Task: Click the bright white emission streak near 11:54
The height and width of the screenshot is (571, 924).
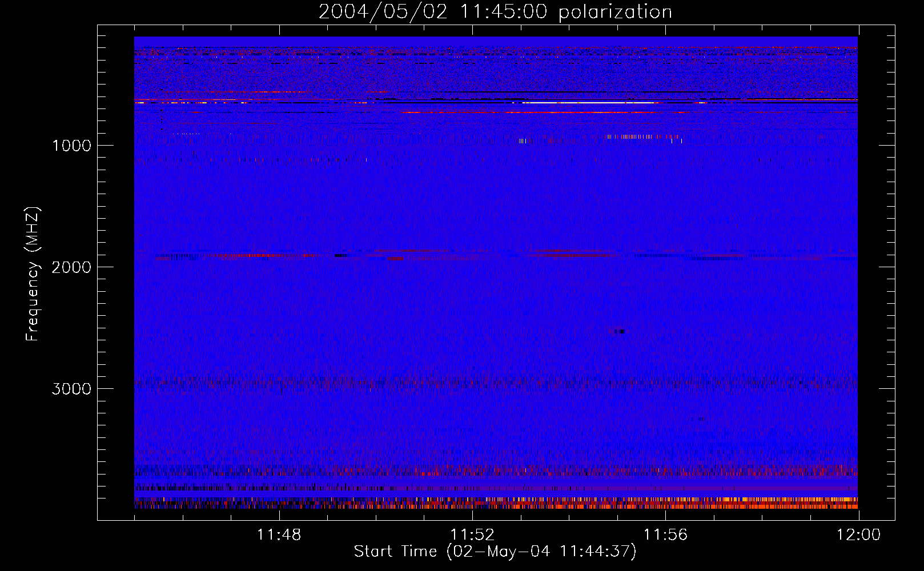Action: point(588,103)
